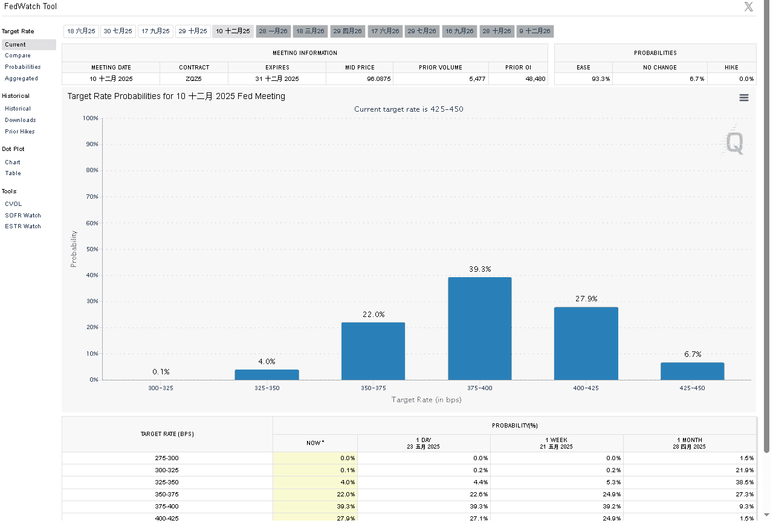Launch the CVOL tool link
Viewport: 773px width, 532px height.
point(13,204)
